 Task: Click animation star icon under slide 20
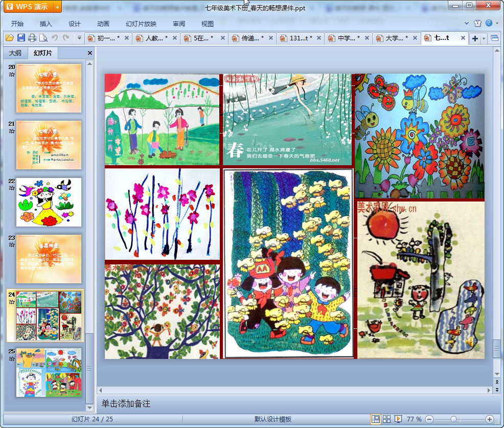tap(12, 75)
